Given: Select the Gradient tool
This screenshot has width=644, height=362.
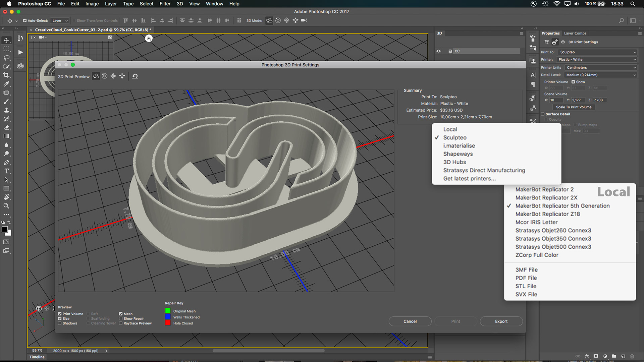Looking at the screenshot, I should click(x=6, y=136).
